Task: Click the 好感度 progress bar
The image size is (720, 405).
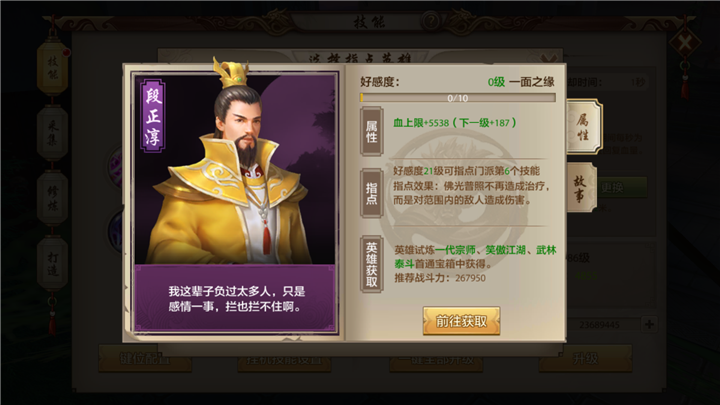Action: (458, 98)
